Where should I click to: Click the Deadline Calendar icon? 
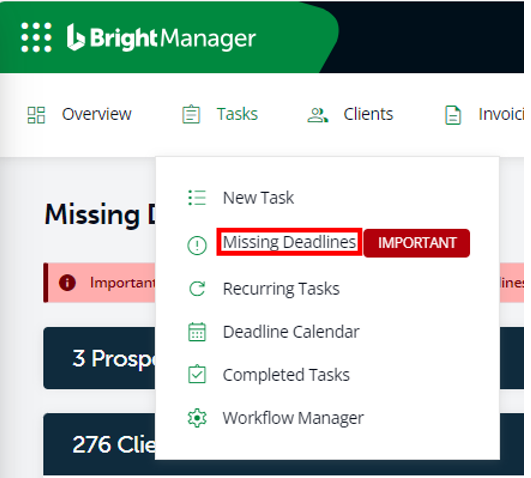197,332
